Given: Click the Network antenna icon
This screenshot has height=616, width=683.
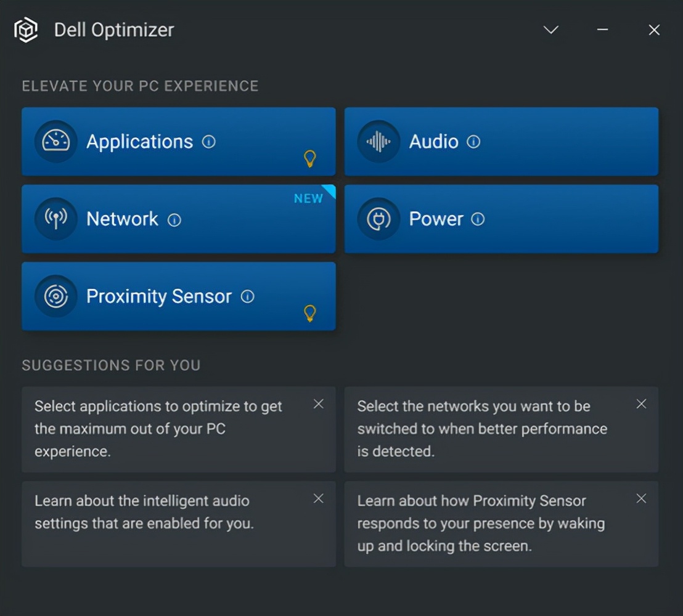Looking at the screenshot, I should [x=56, y=219].
